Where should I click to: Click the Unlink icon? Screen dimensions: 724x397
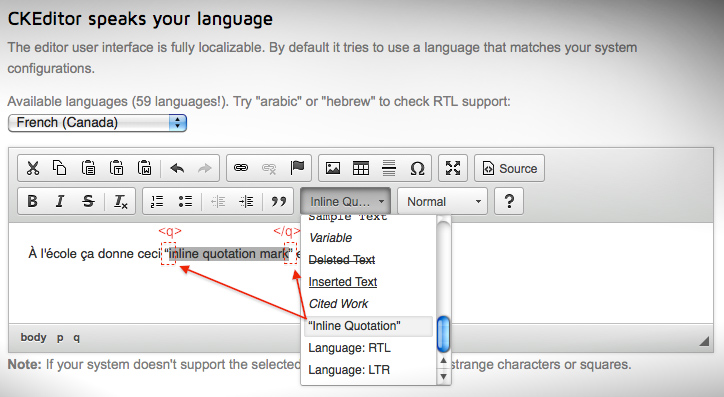269,168
